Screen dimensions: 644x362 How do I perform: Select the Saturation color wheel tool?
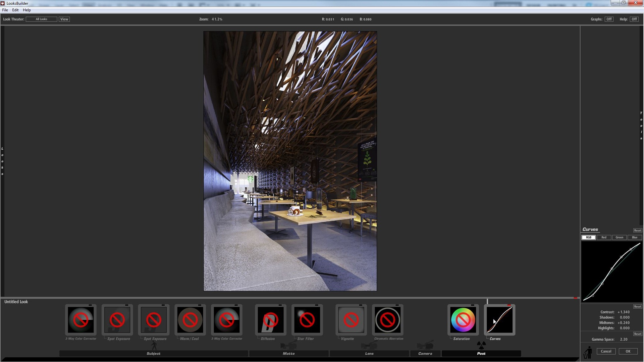coord(463,320)
